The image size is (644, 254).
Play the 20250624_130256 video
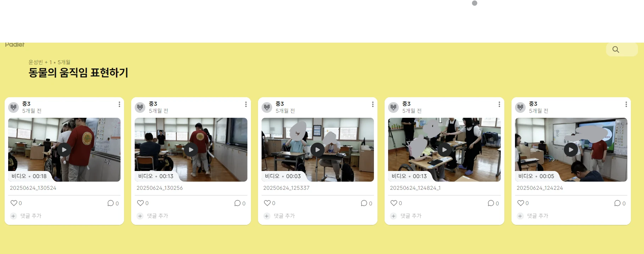click(191, 150)
